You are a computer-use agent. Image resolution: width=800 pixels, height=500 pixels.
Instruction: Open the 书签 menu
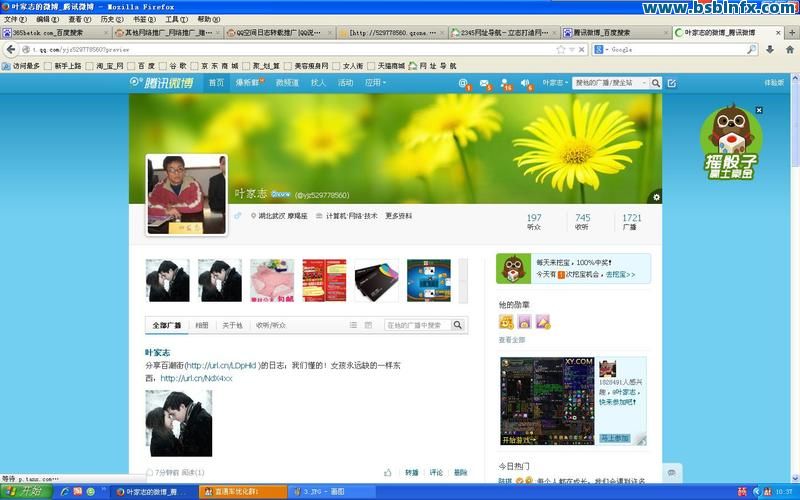click(x=144, y=19)
